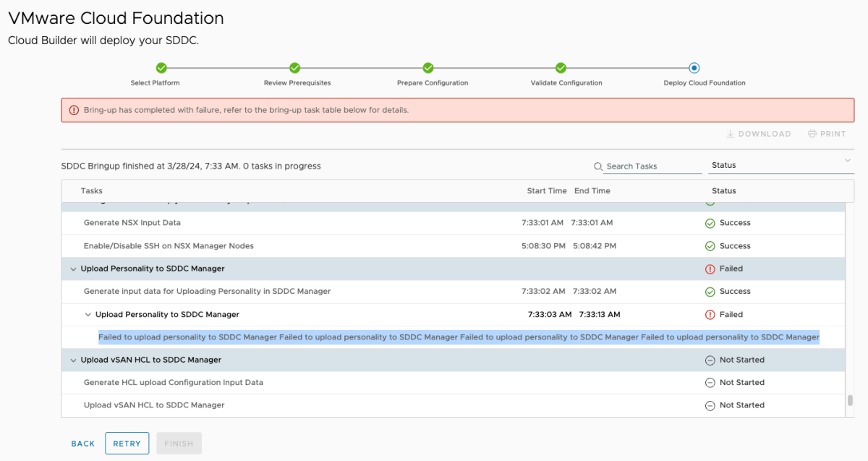Click the 5:08:42 PM end time

[595, 246]
